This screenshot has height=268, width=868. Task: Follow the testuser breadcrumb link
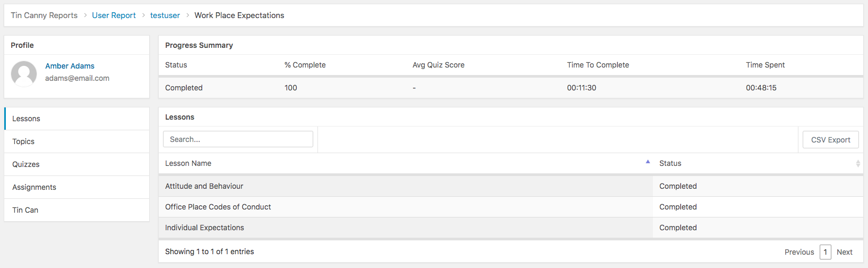165,15
